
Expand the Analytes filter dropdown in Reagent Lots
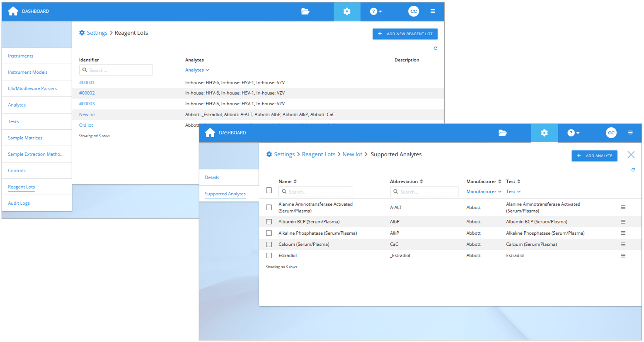[x=197, y=70]
